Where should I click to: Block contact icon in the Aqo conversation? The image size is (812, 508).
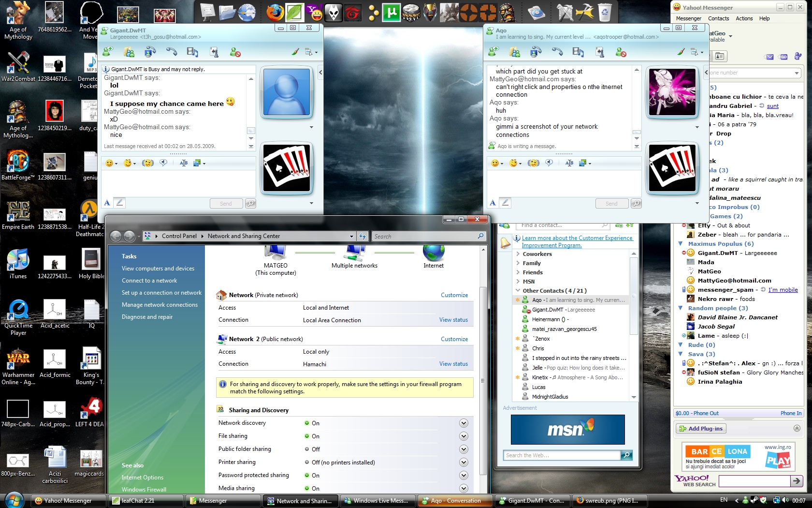(x=621, y=52)
